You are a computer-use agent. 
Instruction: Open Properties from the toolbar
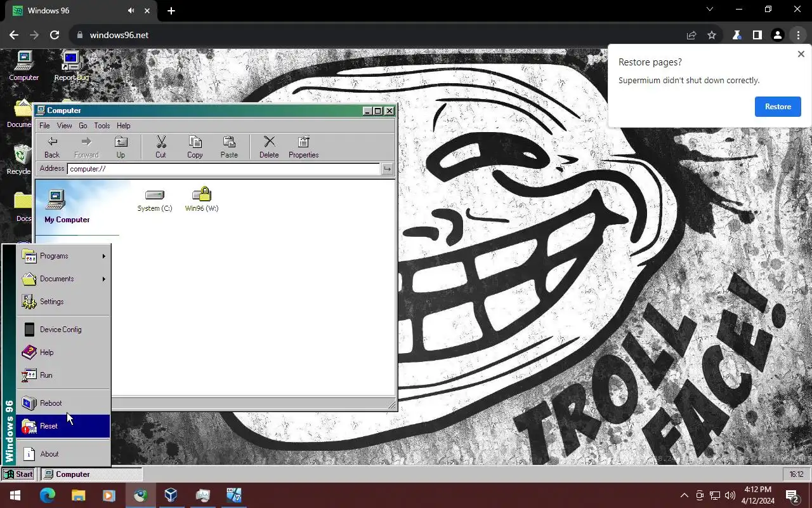[x=303, y=147]
